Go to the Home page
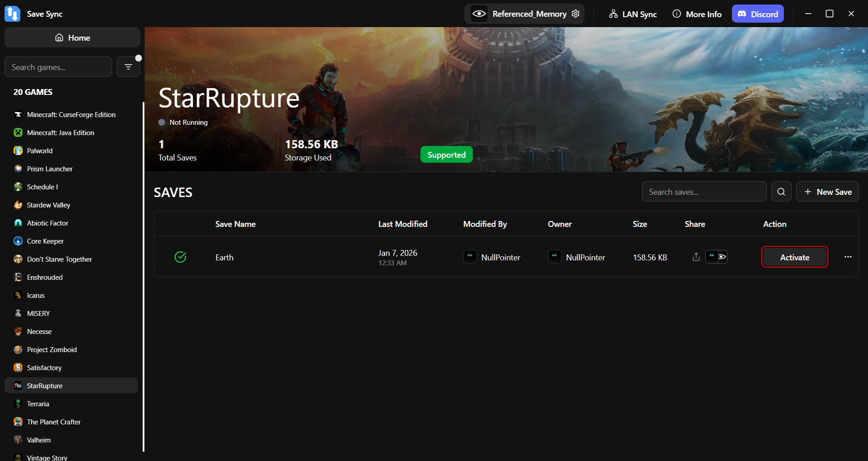 point(72,38)
